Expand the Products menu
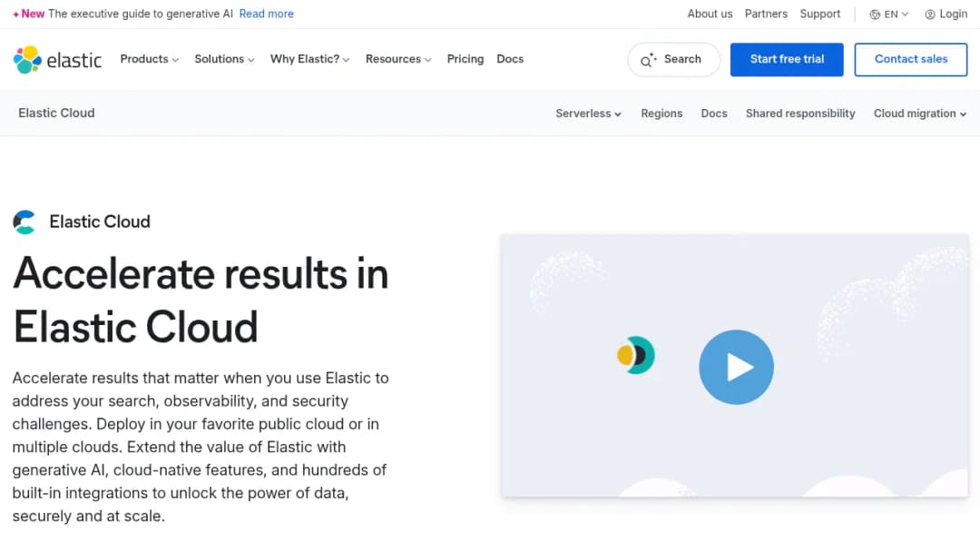Screen dimensions: 980x552 pyautogui.click(x=150, y=59)
